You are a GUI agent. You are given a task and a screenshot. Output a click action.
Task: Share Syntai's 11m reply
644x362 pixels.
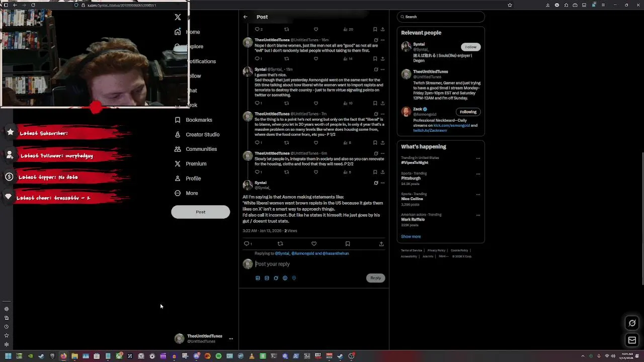click(382, 103)
